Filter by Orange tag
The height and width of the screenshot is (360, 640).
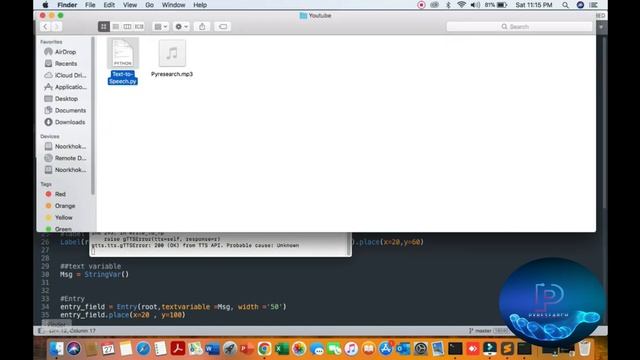(60, 206)
